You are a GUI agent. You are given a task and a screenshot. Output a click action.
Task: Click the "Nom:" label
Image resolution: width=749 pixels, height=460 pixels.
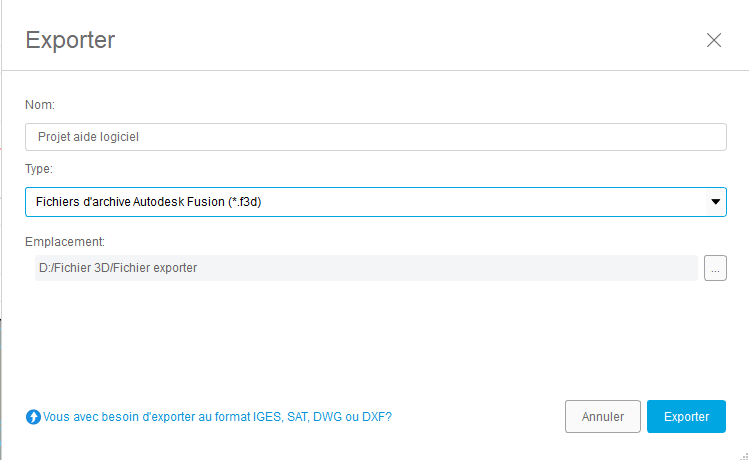[40, 104]
